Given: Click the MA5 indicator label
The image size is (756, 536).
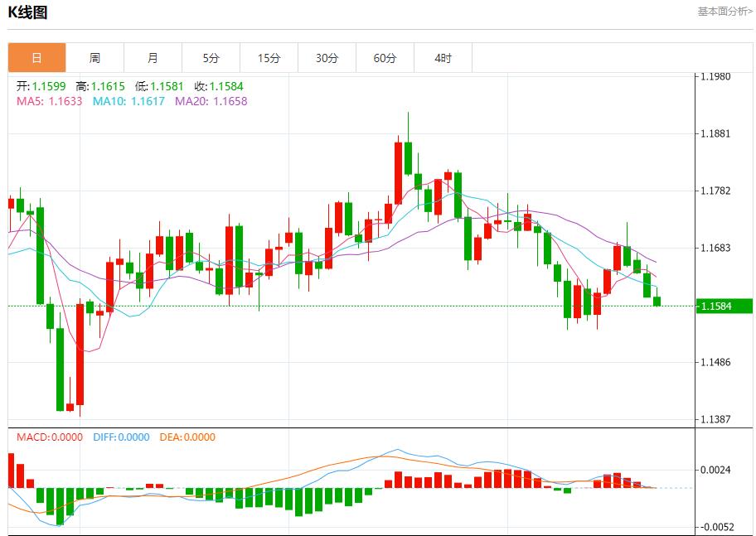Looking at the screenshot, I should coord(49,101).
